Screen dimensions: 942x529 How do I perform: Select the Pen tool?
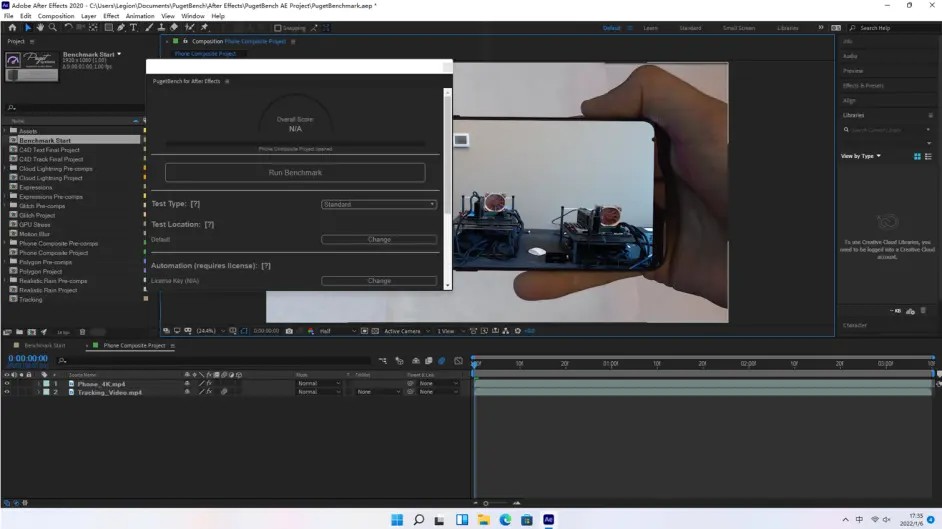click(121, 28)
